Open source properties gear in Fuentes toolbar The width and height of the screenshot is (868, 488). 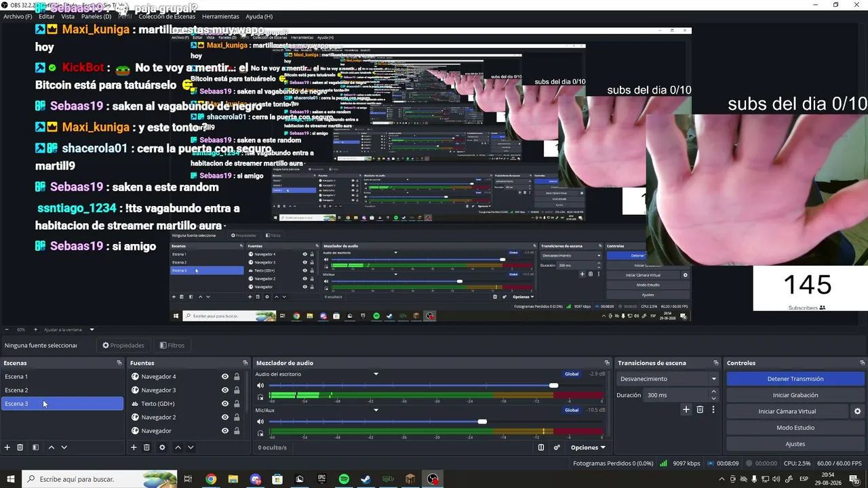162,447
